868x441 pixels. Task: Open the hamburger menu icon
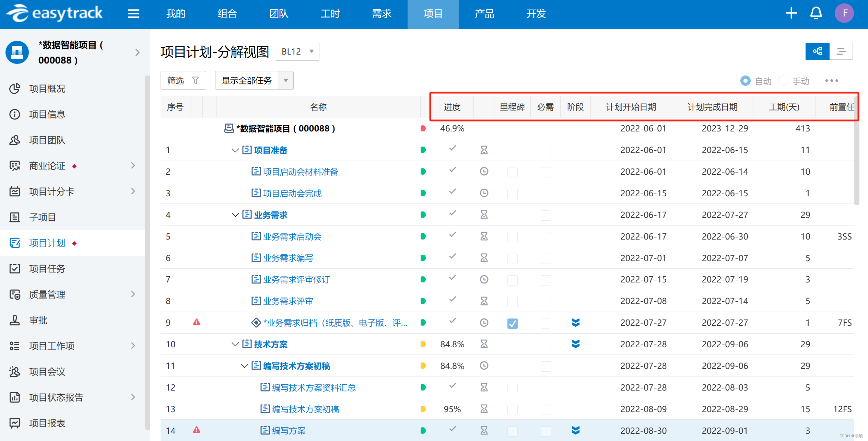click(133, 14)
